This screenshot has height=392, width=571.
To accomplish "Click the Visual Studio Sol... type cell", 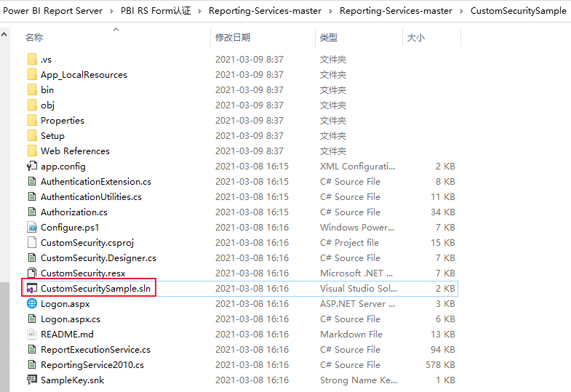I will click(359, 288).
